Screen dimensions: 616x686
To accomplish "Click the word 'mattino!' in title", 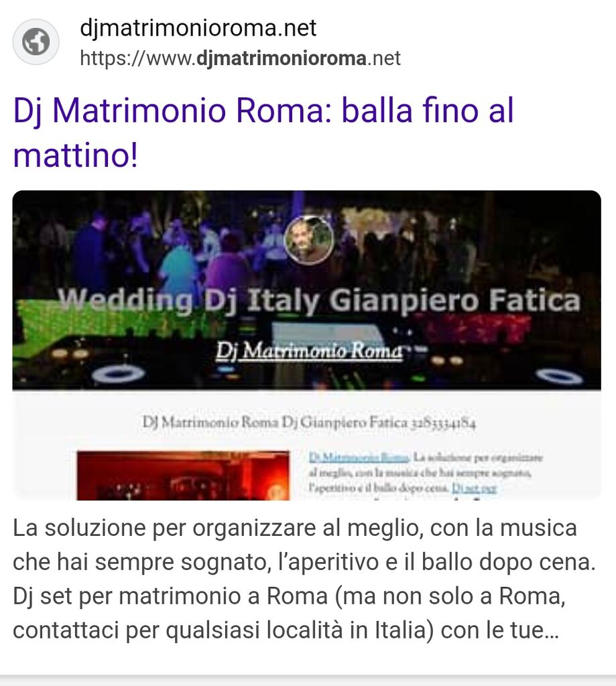I will coord(76,155).
